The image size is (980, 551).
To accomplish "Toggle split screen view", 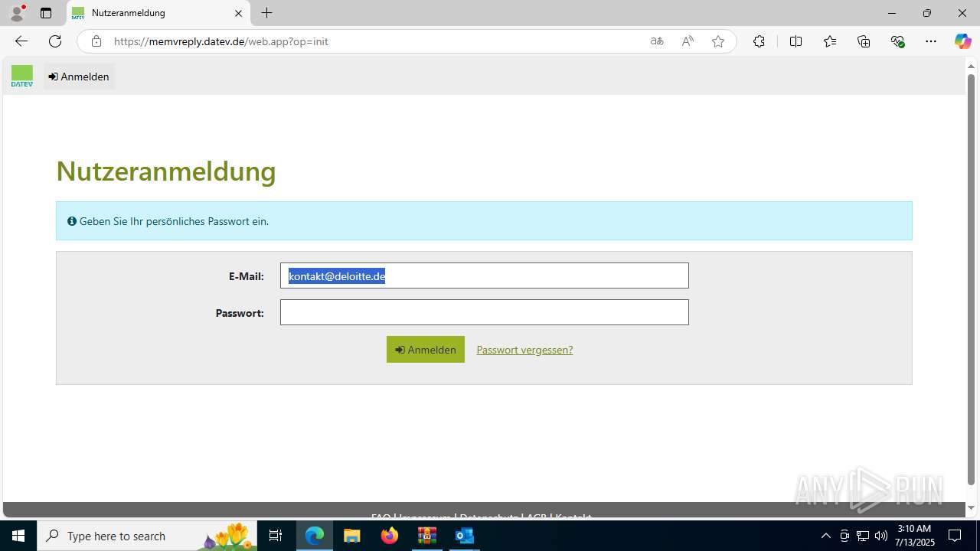I will pos(795,41).
